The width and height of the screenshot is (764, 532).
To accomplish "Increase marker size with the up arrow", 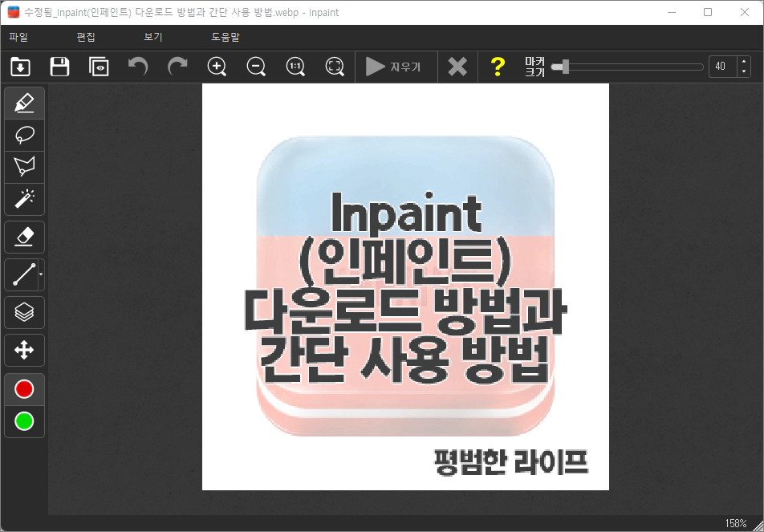I will click(x=743, y=62).
